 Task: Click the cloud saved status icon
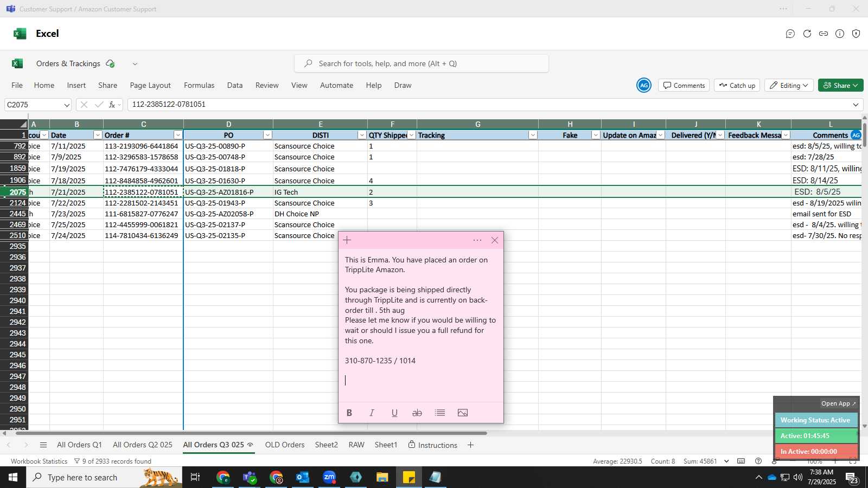point(110,63)
